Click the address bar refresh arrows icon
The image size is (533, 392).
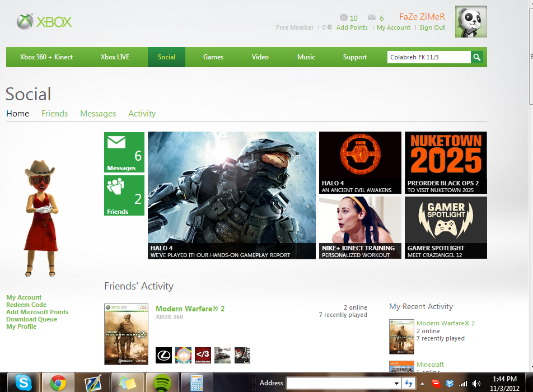pyautogui.click(x=409, y=383)
